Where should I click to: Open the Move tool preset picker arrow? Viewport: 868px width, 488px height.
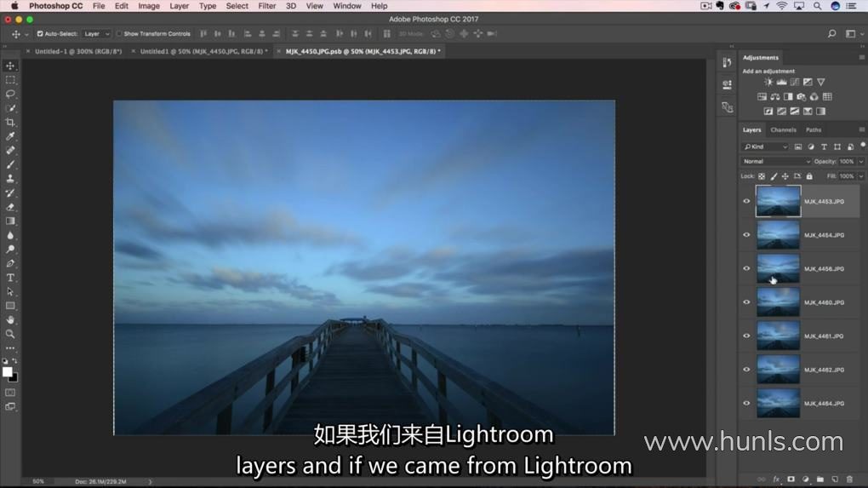(x=26, y=34)
